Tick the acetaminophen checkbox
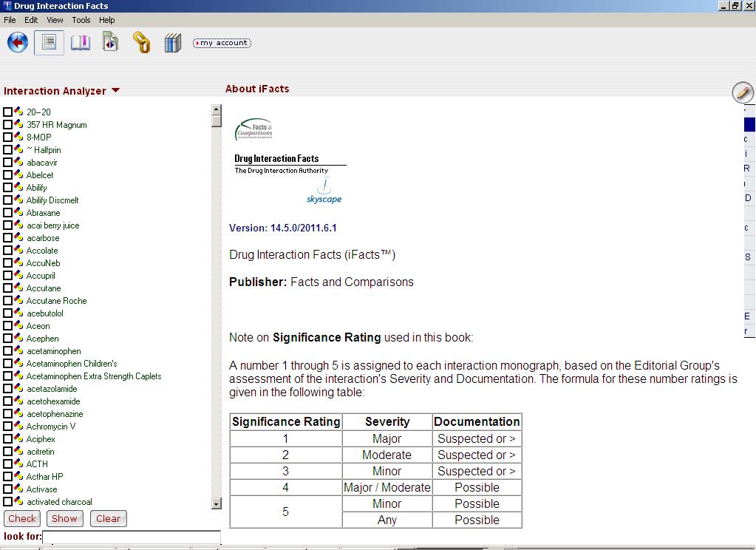Viewport: 756px width, 550px height. click(x=8, y=351)
